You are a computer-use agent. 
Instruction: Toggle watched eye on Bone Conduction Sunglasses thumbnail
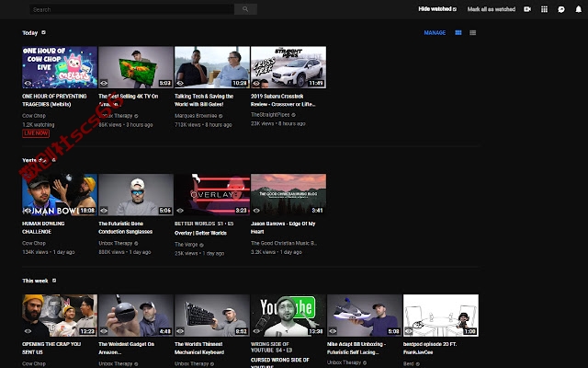pyautogui.click(x=104, y=211)
